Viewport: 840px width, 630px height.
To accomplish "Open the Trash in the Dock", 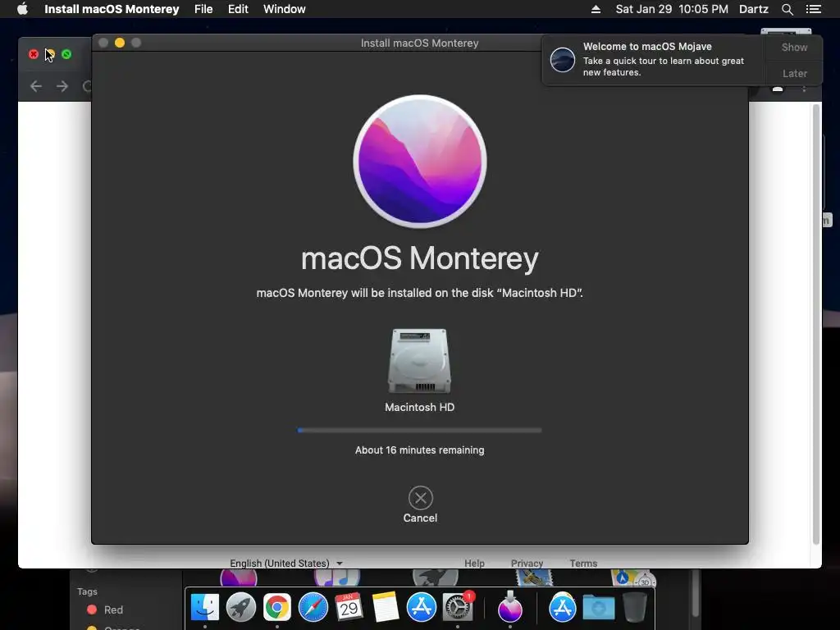I will 634,608.
